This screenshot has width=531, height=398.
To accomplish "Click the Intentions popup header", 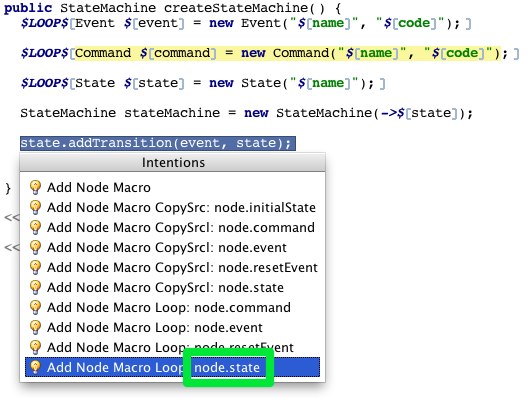I will 173,163.
